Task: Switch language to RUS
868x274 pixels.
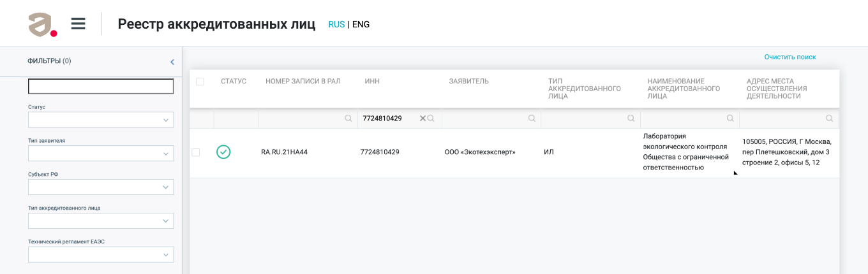Action: (336, 25)
